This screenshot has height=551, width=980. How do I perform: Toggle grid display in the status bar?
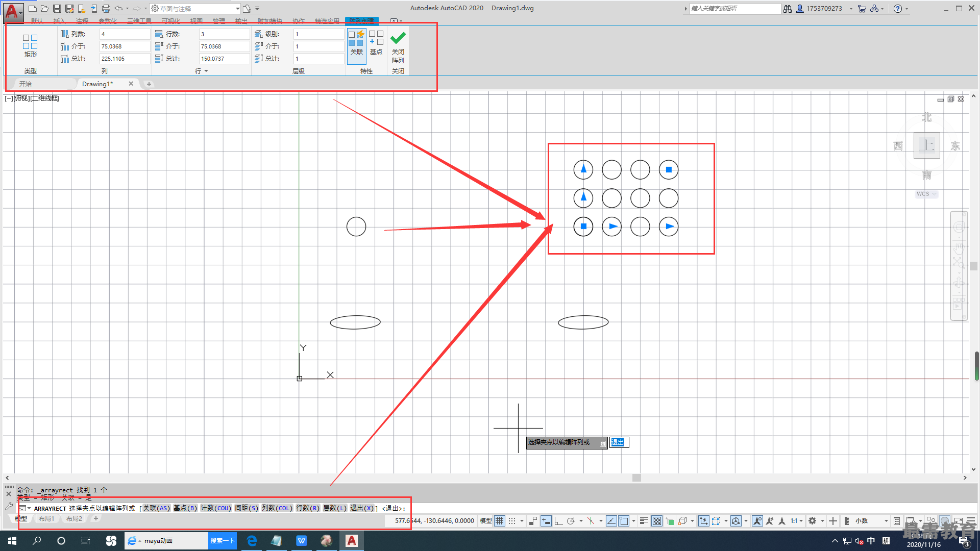(499, 521)
